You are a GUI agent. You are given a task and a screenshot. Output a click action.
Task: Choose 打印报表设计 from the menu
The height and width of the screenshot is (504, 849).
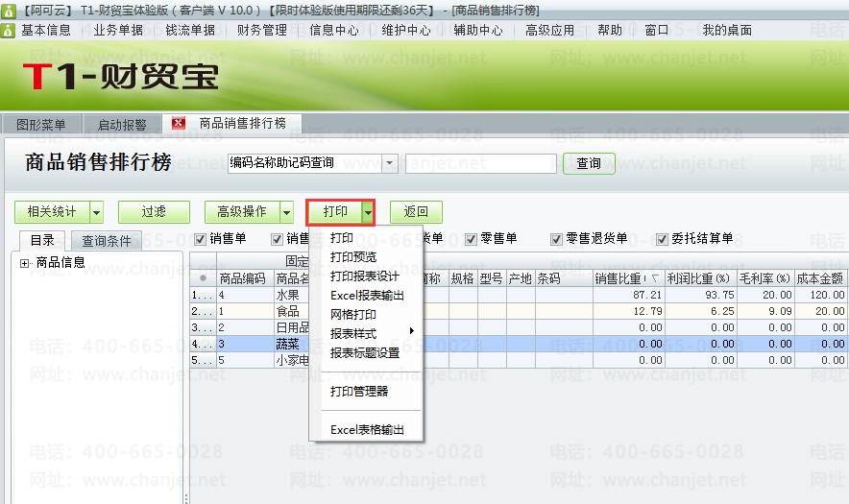[x=365, y=276]
